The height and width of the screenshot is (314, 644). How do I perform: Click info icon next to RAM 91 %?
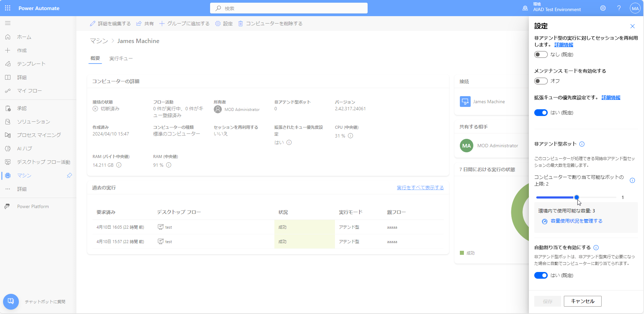pyautogui.click(x=169, y=165)
